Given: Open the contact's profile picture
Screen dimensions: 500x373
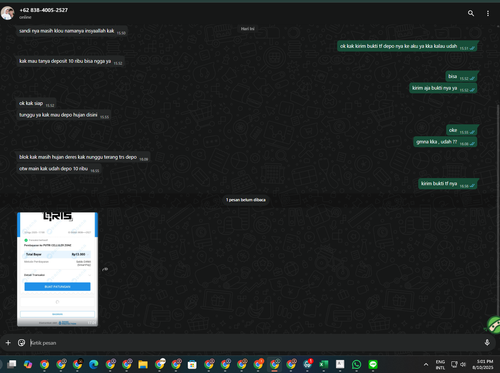Looking at the screenshot, I should (7, 13).
